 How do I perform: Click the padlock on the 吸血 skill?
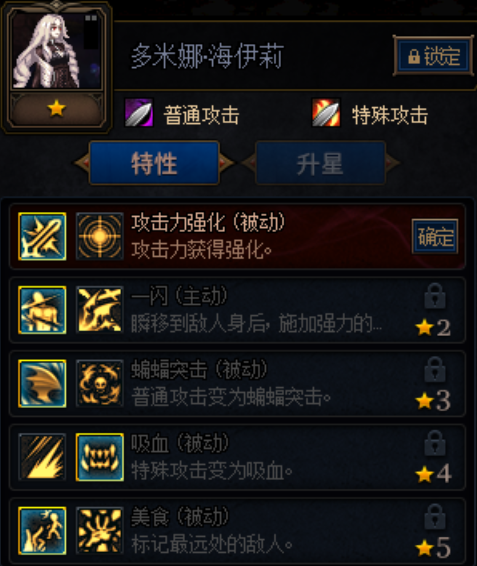[x=435, y=443]
